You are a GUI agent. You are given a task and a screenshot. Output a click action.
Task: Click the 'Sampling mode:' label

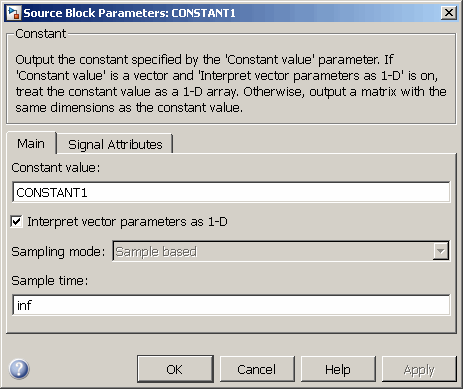58,252
